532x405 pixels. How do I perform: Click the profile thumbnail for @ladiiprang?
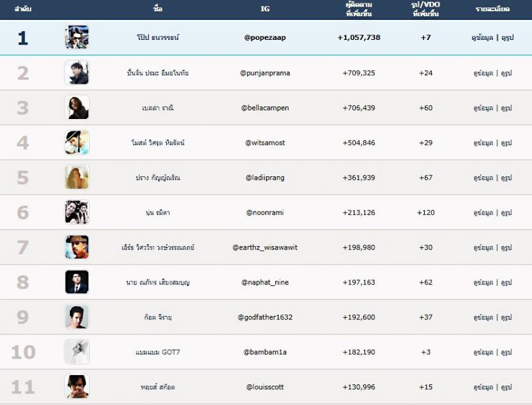(x=76, y=178)
